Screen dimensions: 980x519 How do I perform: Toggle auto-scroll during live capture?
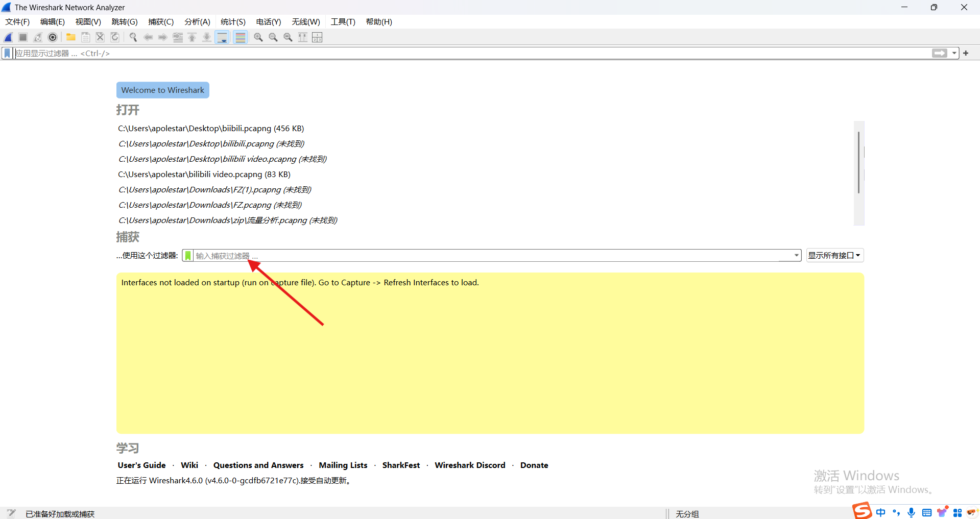(x=222, y=37)
